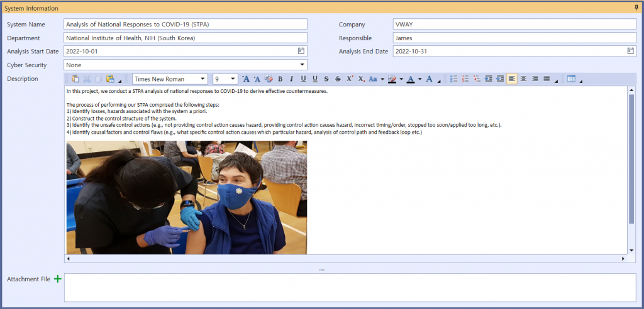Toggle double strikethrough formatting
The height and width of the screenshot is (309, 644).
click(338, 79)
